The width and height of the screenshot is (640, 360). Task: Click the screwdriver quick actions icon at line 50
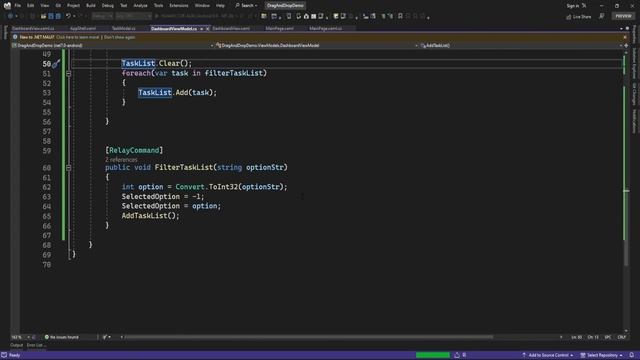[56, 64]
